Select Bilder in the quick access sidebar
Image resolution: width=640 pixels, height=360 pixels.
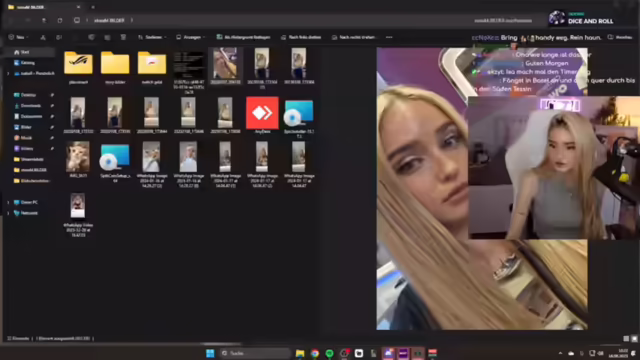26,127
